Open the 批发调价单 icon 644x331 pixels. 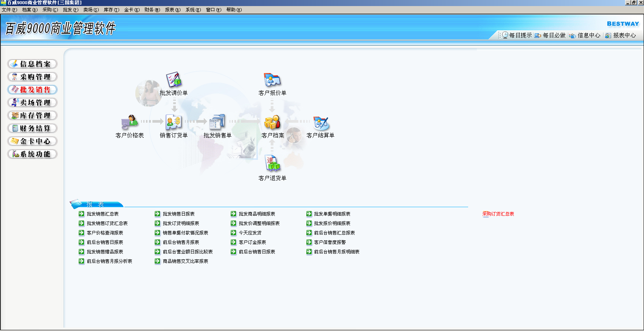(x=174, y=80)
